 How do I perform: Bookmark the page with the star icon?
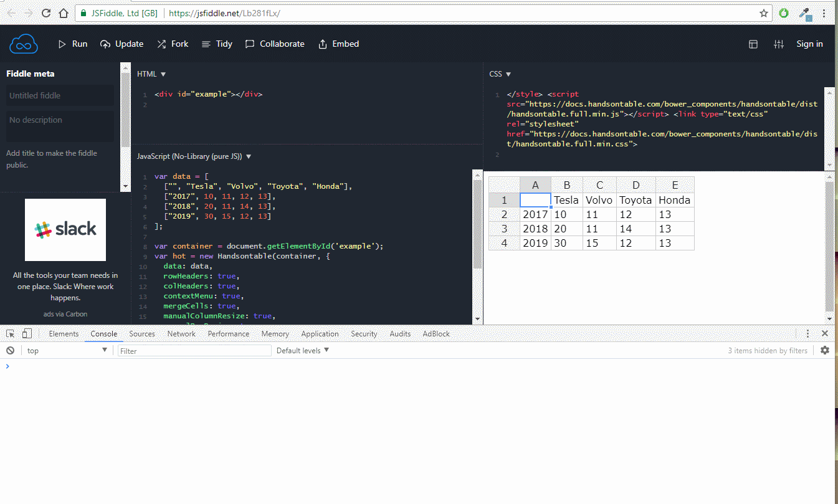coord(763,12)
